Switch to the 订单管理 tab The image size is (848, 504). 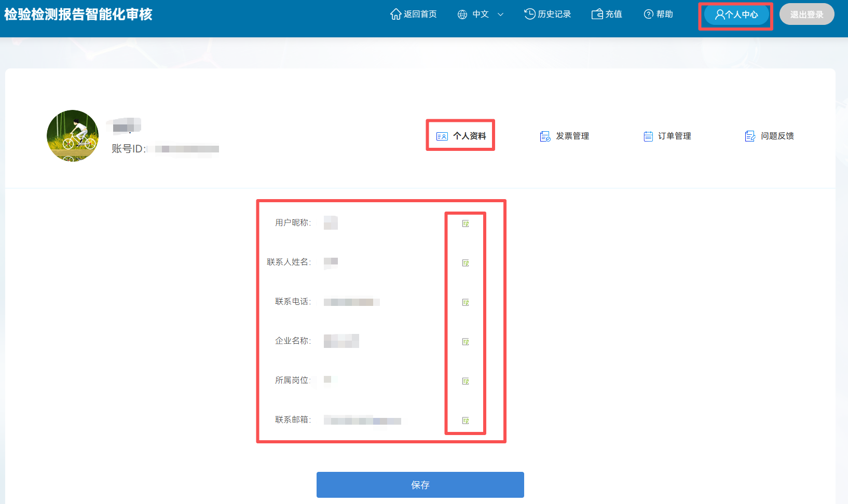(x=667, y=136)
